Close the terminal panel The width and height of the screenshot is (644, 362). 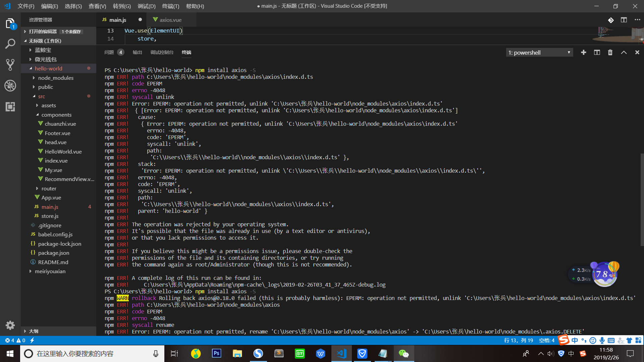coord(637,53)
